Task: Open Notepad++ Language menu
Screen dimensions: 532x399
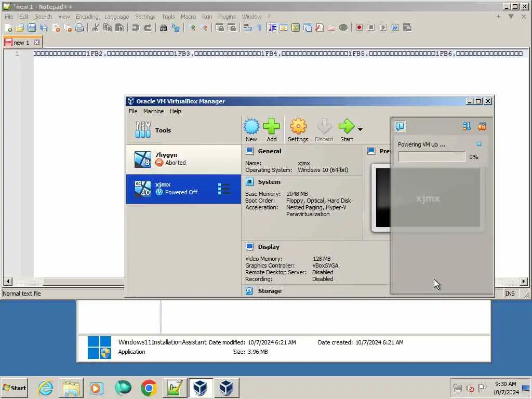Action: pos(116,17)
